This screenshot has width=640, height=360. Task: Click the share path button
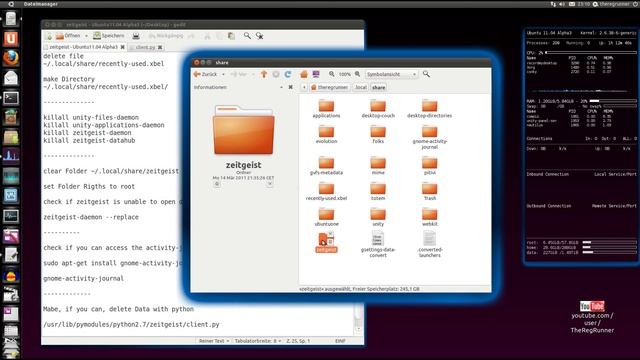point(378,87)
